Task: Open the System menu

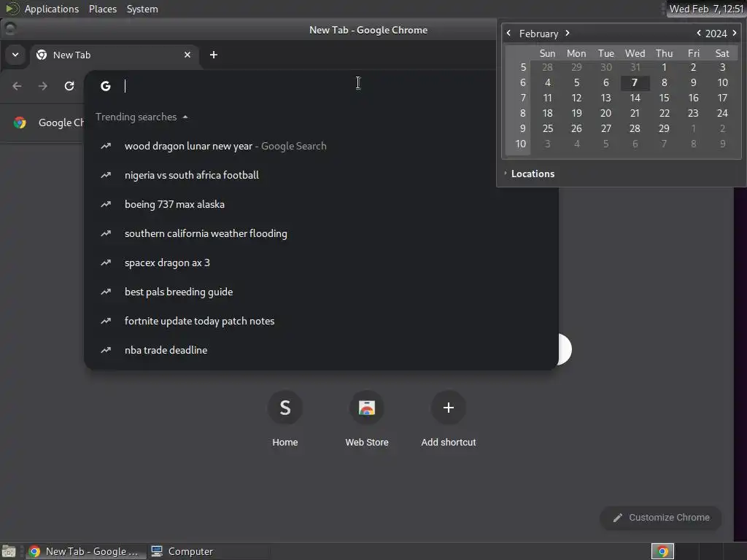Action: tap(142, 9)
